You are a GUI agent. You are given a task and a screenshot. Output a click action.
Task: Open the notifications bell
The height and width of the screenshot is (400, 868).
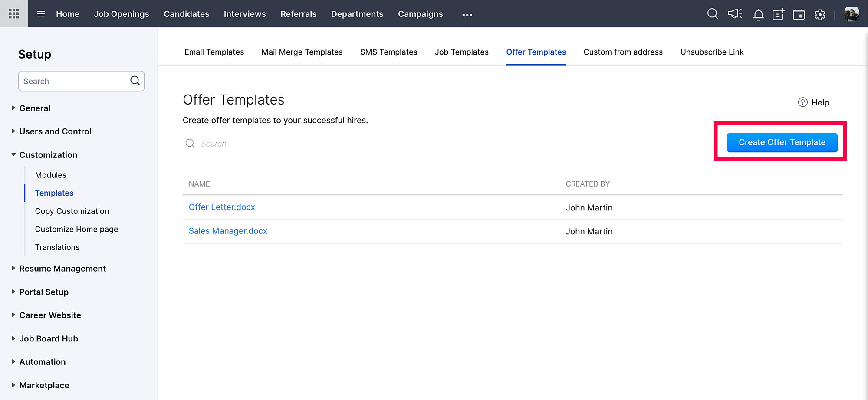(758, 15)
